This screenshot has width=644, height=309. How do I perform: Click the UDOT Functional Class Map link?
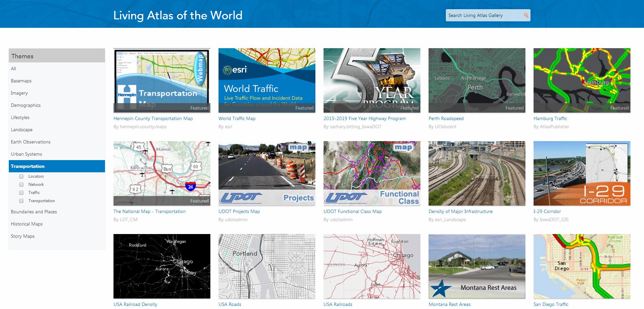(353, 211)
